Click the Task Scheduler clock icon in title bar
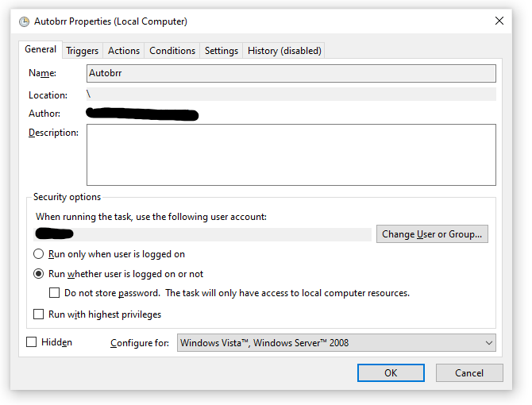Viewport: 532px width, 405px height. coord(24,21)
